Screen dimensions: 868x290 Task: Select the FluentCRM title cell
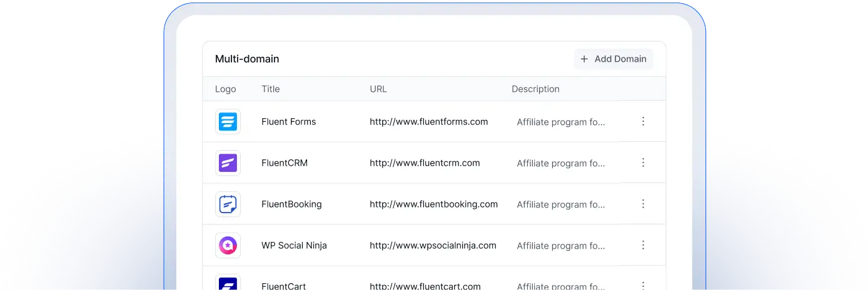point(285,162)
